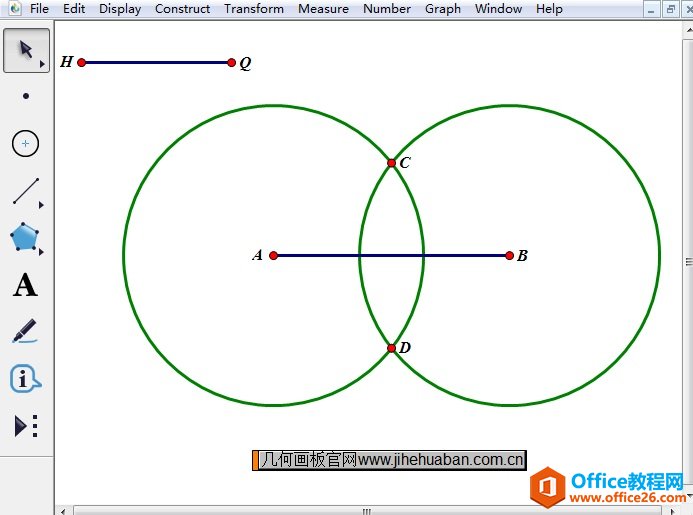
Task: Select the Point tool
Action: pyautogui.click(x=25, y=97)
